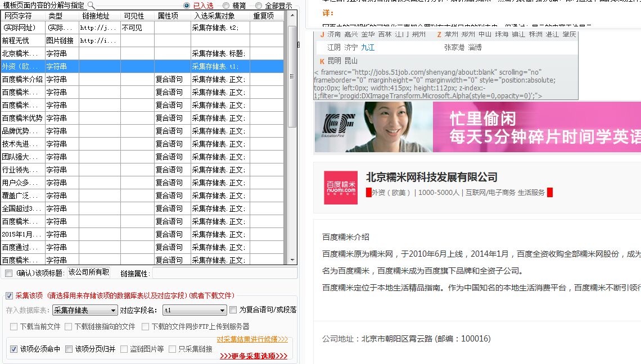Tick the 为复合语句/或段落 checkbox
The width and height of the screenshot is (641, 364).
[233, 310]
